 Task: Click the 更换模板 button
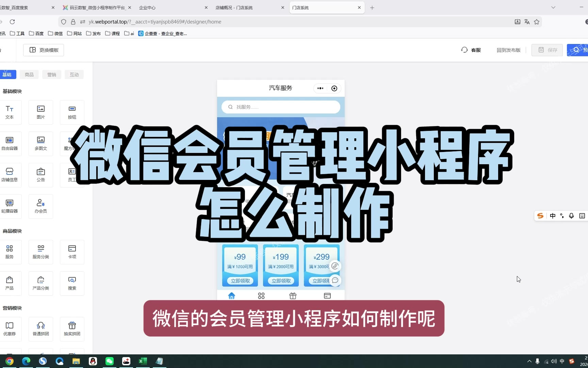44,50
